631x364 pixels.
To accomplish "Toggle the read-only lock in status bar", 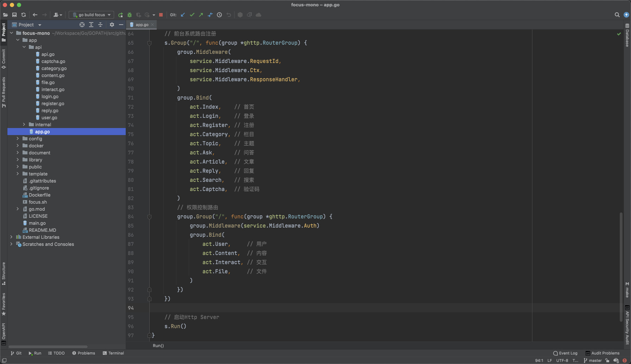I will [607, 360].
